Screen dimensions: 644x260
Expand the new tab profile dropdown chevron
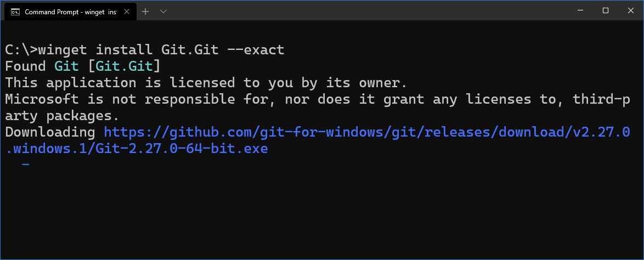(x=163, y=12)
